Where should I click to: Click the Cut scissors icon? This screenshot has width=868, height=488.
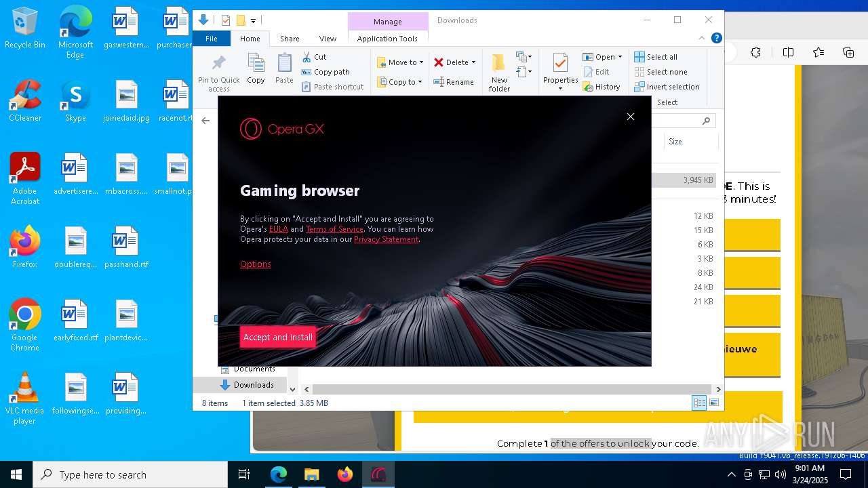[x=307, y=57]
